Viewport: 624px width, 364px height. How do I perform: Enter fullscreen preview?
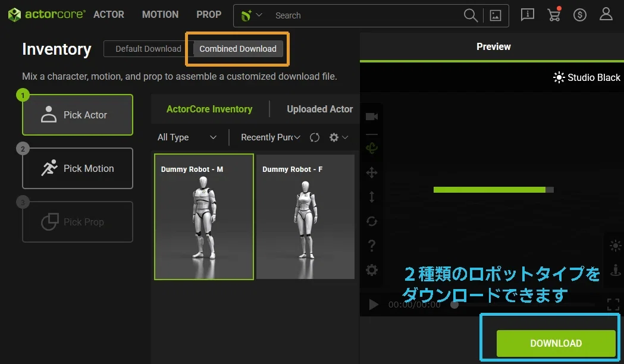coord(613,305)
